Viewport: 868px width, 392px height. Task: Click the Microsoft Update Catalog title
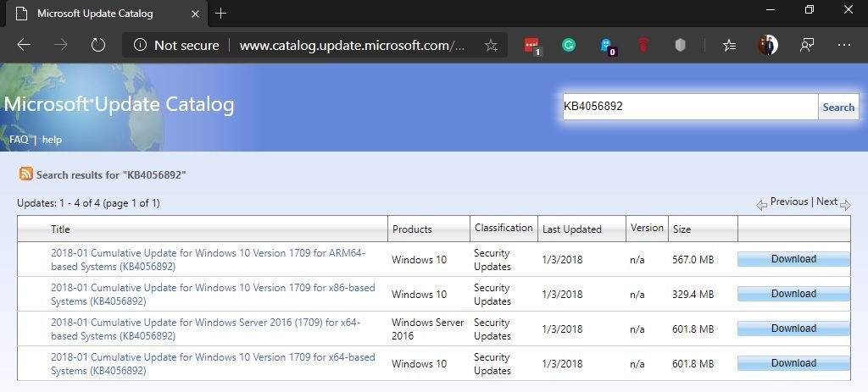tap(119, 104)
